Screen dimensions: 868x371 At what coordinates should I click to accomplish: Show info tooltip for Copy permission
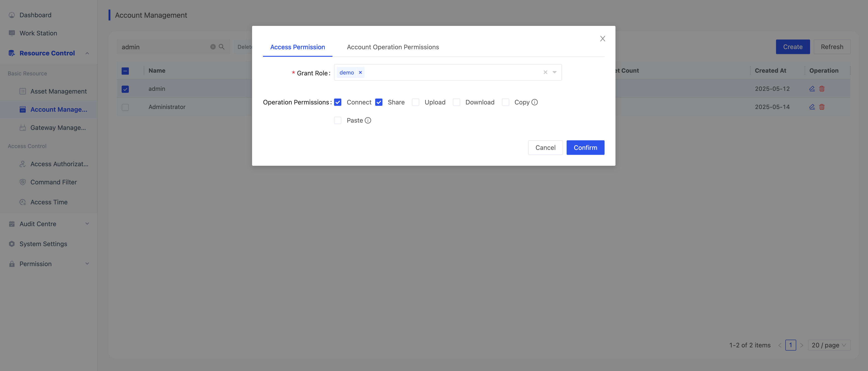pos(534,102)
